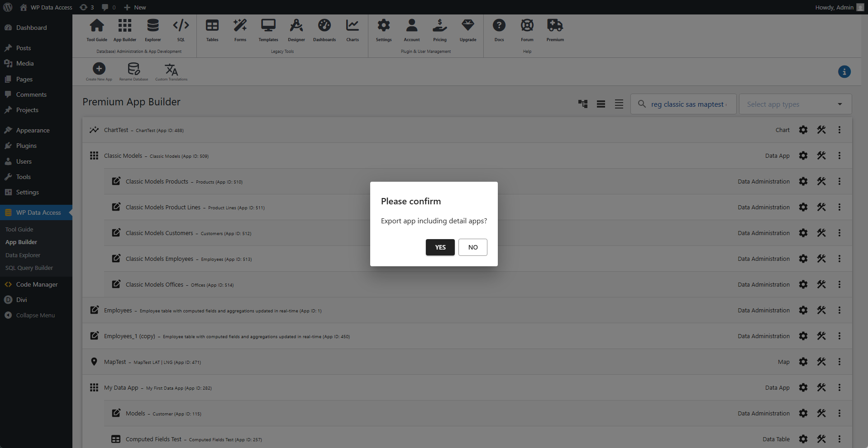Click the info icon on the right
868x448 pixels.
[x=844, y=71]
